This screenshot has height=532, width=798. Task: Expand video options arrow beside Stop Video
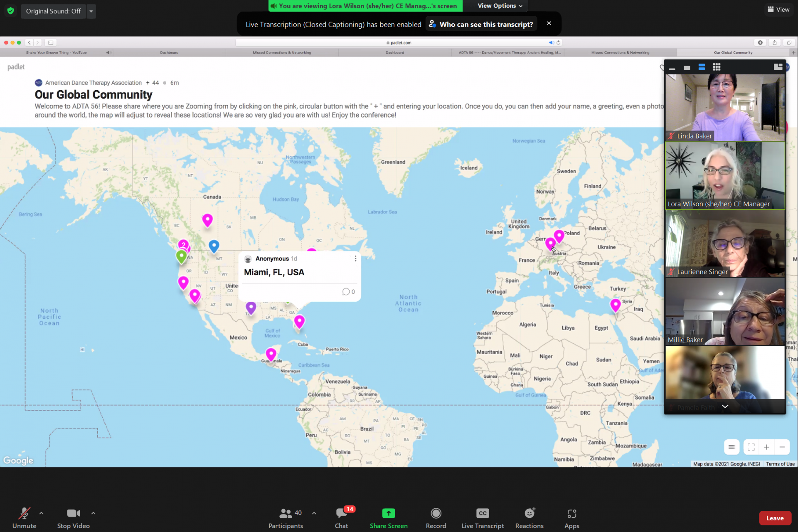93,513
